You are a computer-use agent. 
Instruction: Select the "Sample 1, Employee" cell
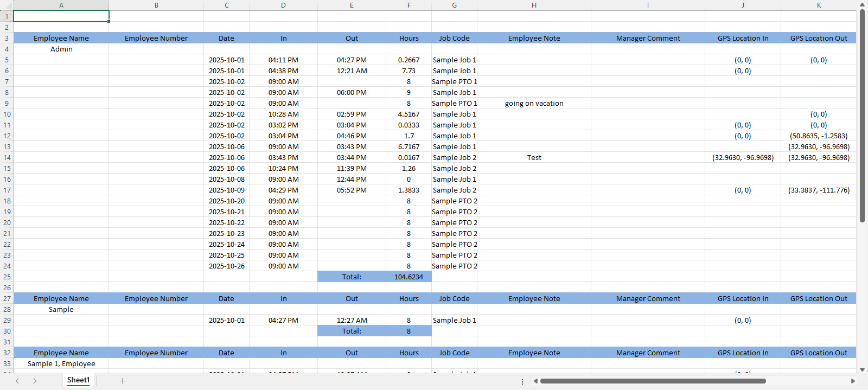pyautogui.click(x=61, y=363)
